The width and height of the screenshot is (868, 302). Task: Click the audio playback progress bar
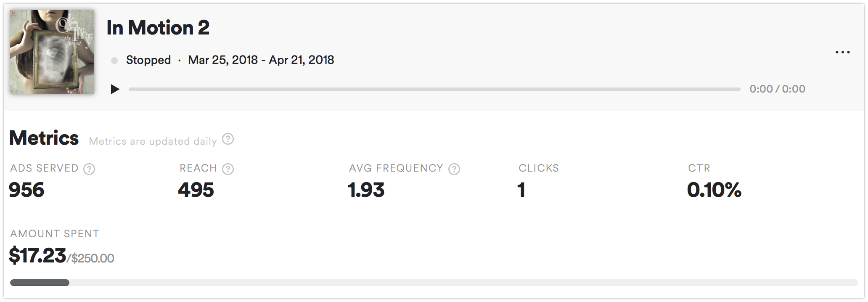433,89
